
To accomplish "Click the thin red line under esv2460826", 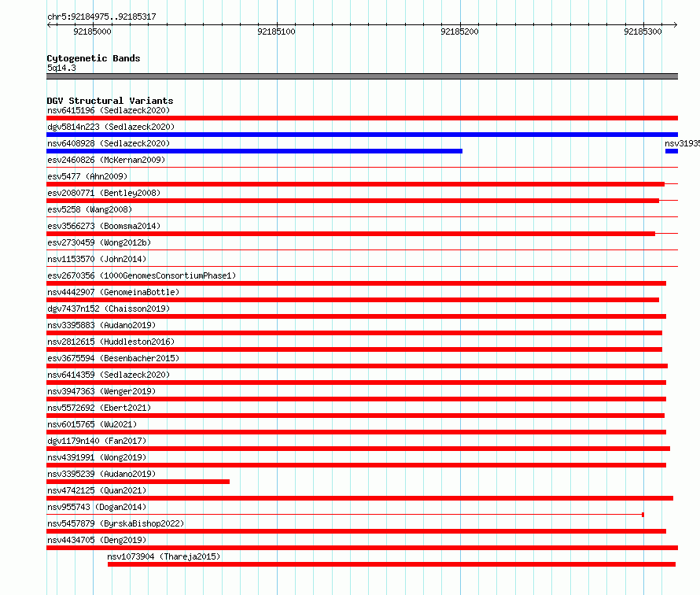I will click(x=362, y=168).
